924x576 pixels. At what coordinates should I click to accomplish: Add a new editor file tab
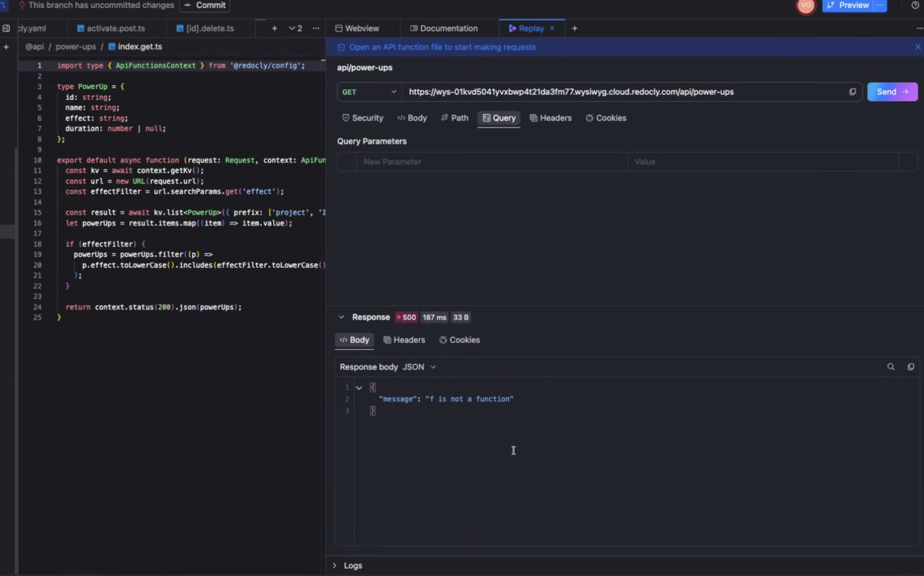(x=274, y=28)
